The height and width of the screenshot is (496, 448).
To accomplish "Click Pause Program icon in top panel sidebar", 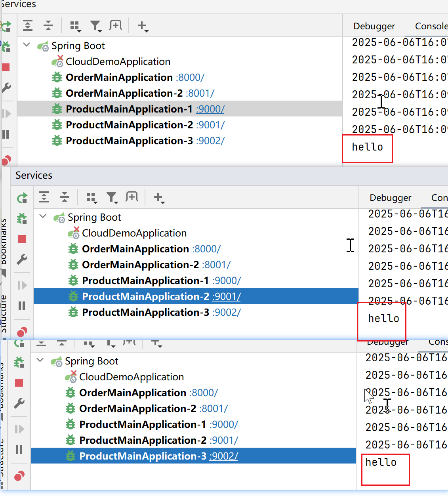I will click(6, 134).
